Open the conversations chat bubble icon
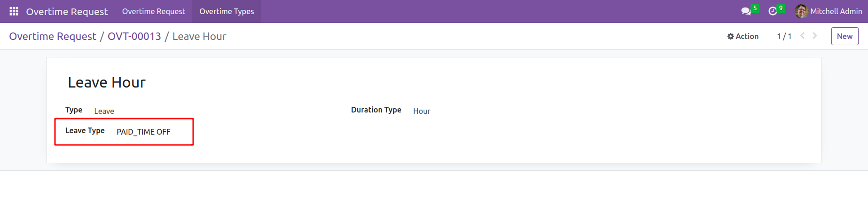 746,11
